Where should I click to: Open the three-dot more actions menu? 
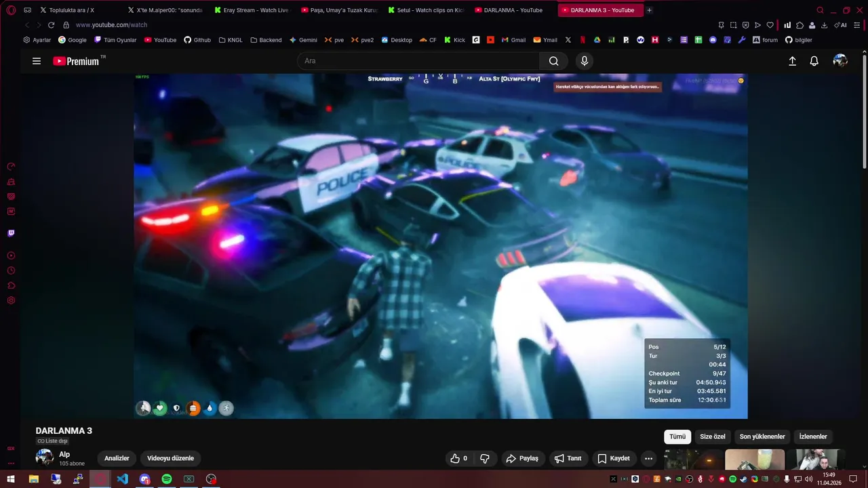(649, 459)
